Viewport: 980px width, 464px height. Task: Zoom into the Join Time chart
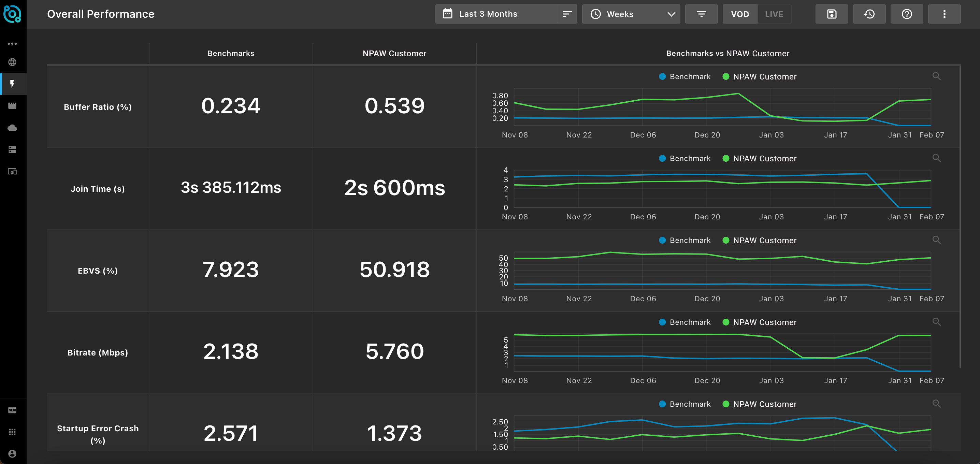(x=936, y=158)
